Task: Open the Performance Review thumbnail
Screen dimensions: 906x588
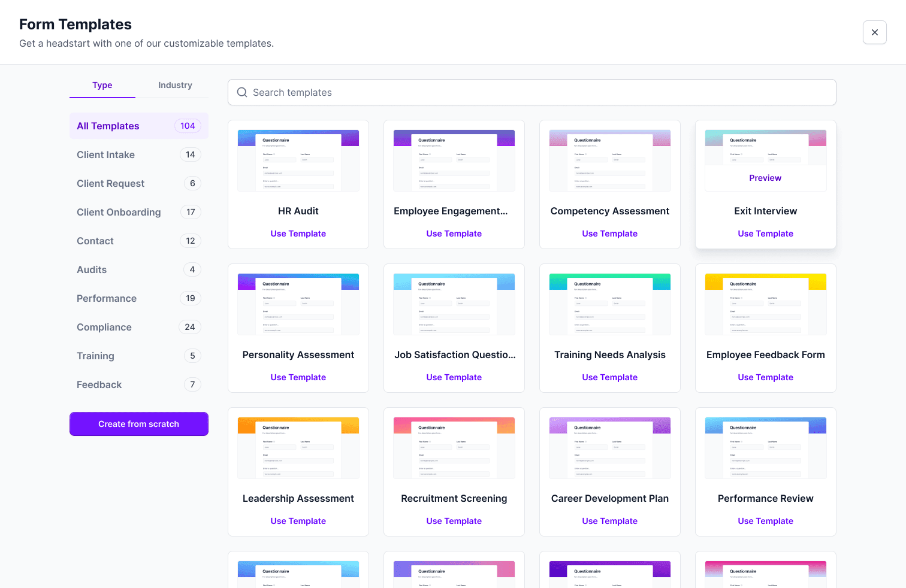Action: pos(766,448)
